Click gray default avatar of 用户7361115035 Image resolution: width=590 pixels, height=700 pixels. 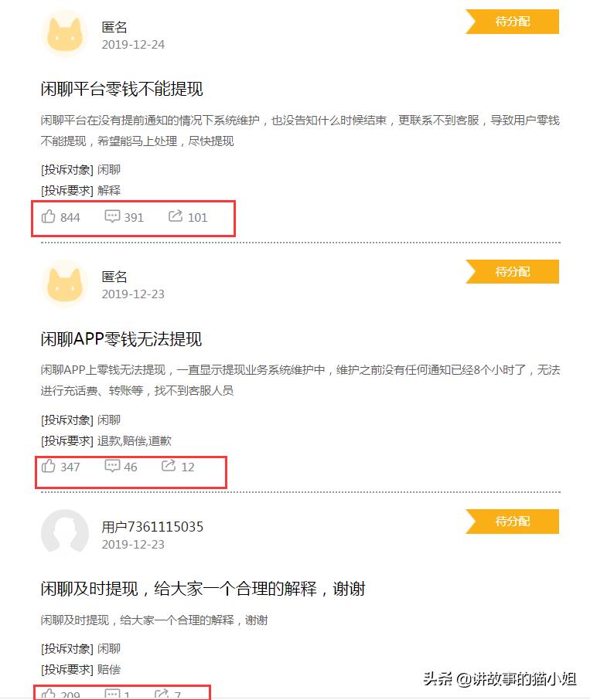pos(65,533)
